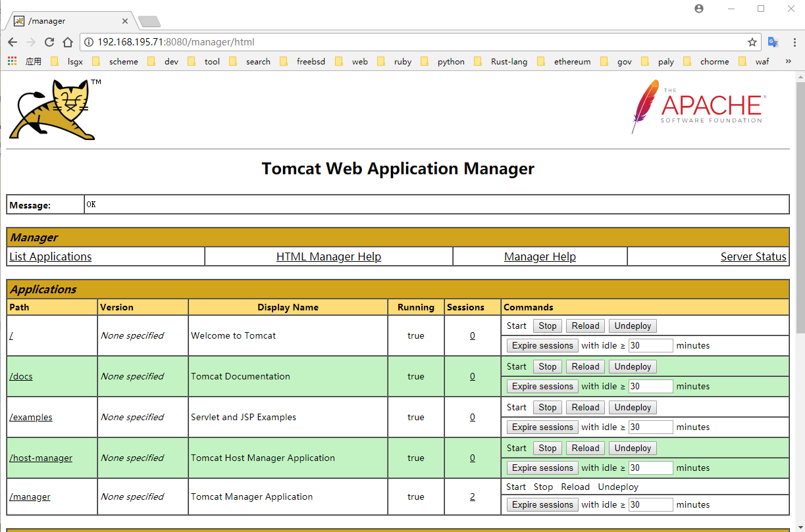Open List Applications link
The image size is (805, 532).
pyautogui.click(x=51, y=256)
